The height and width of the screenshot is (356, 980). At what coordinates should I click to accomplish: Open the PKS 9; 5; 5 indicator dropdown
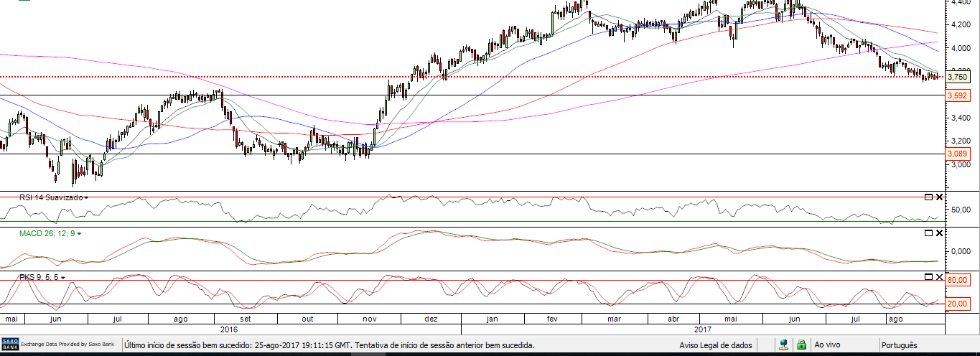(x=63, y=276)
